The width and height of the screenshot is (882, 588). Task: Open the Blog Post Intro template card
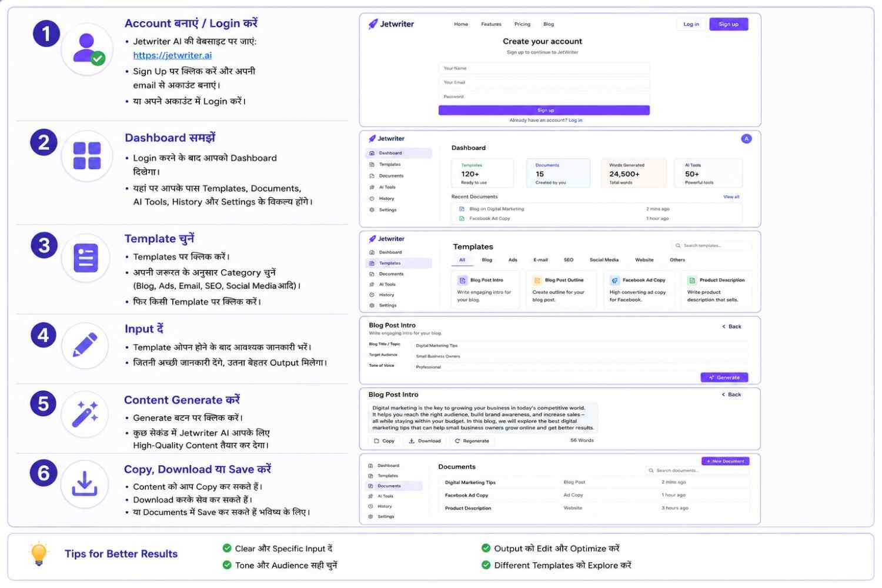(x=486, y=289)
